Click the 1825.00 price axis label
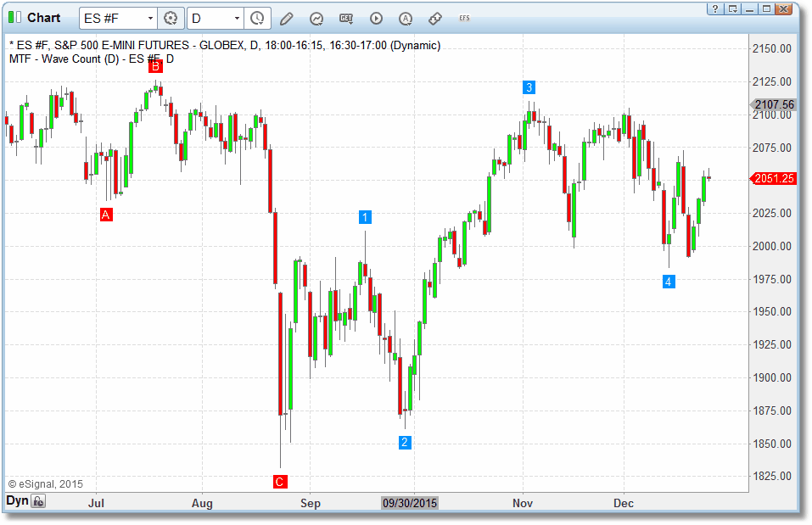Image resolution: width=812 pixels, height=525 pixels. coord(772,477)
